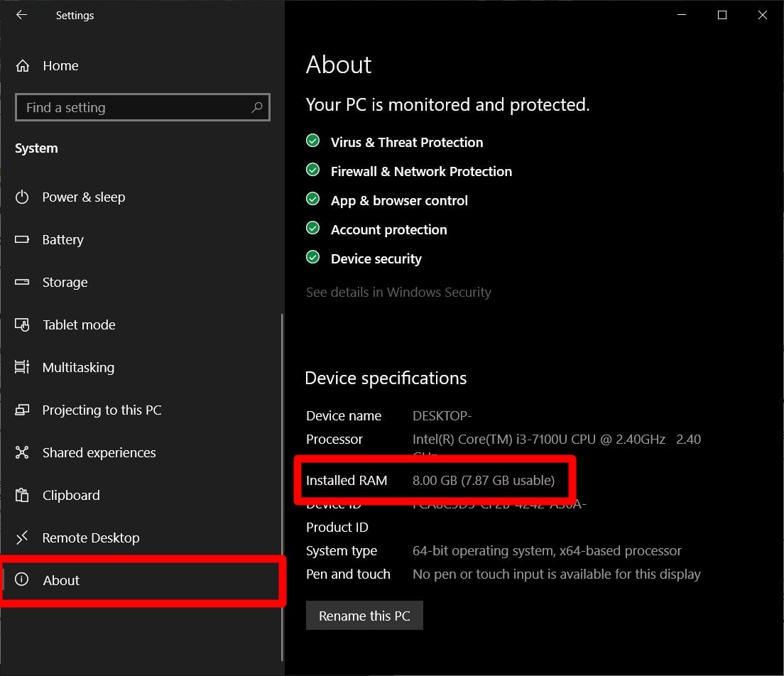This screenshot has height=676, width=784.
Task: Click Virus & Threat Protection label
Action: pyautogui.click(x=407, y=142)
